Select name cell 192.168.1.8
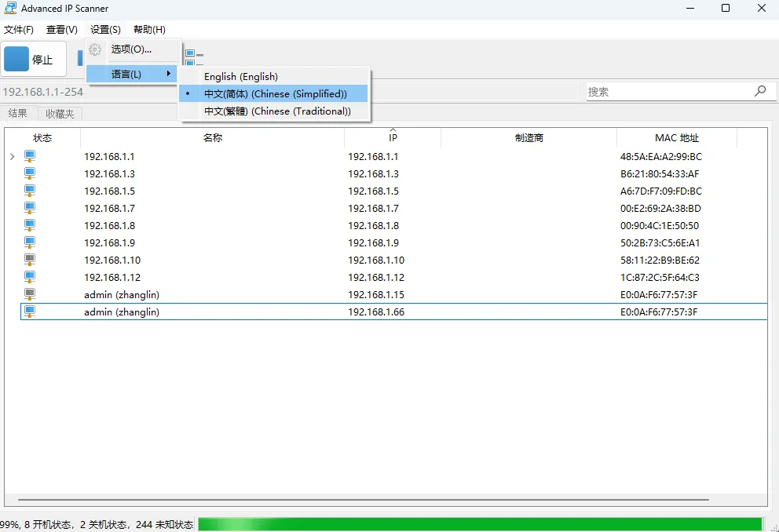Screen dimensions: 779x532 pyautogui.click(x=109, y=225)
